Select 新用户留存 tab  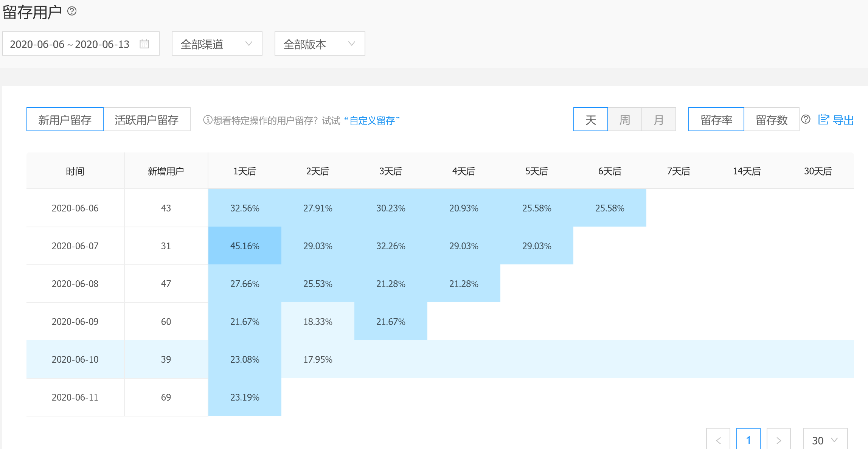(65, 120)
